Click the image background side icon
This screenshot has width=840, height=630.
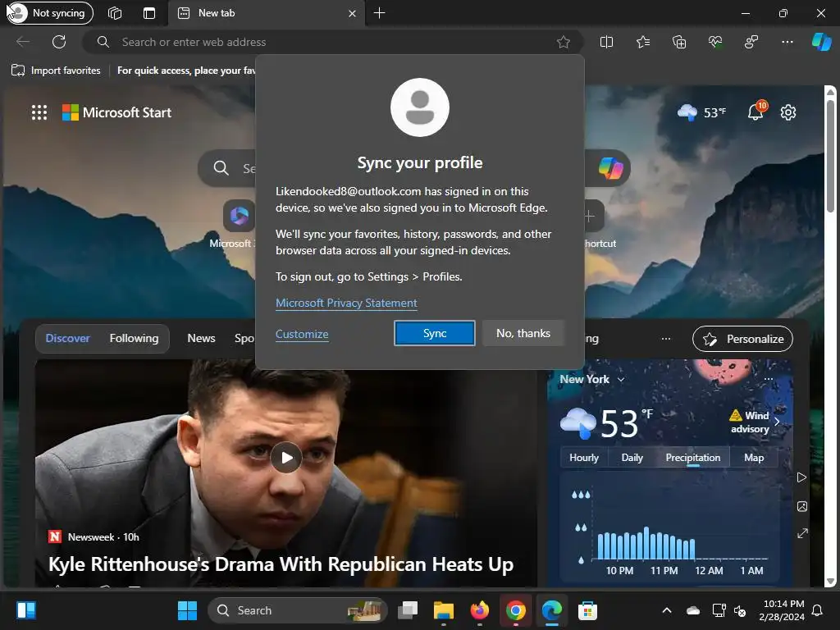pos(802,506)
